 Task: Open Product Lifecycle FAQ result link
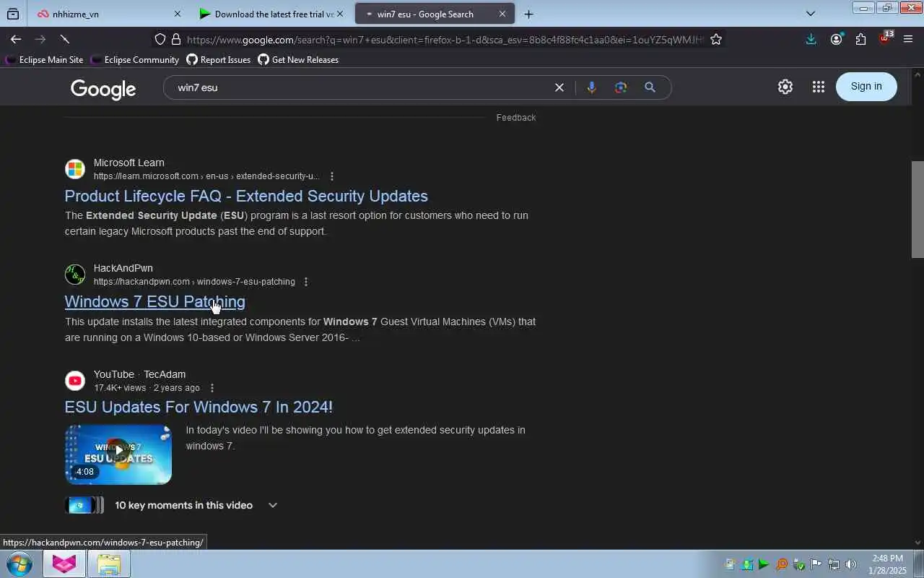pos(246,196)
